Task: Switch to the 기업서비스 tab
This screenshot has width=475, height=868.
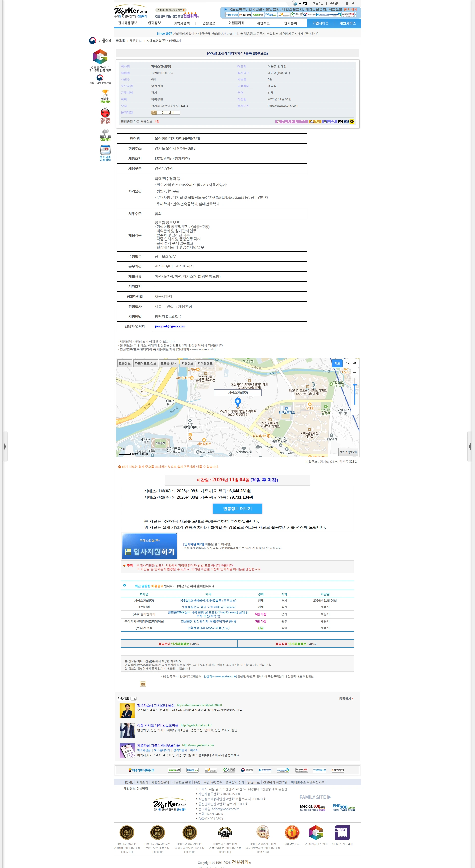Action: coord(320,23)
